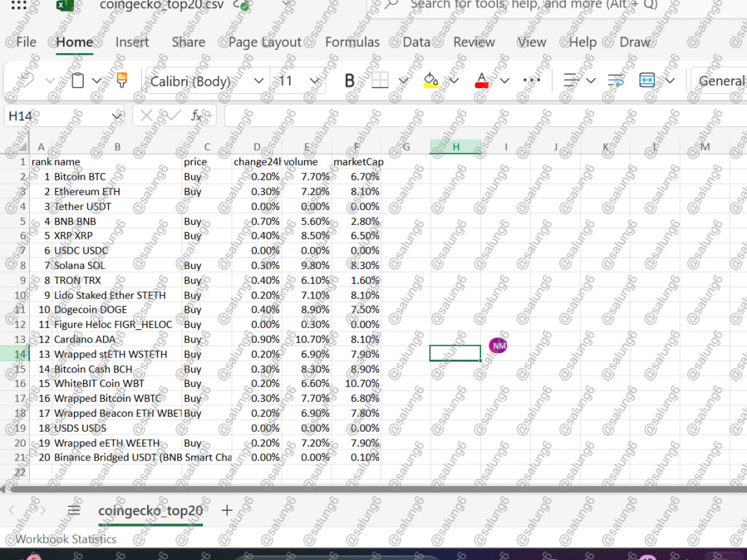Expand the Paste options dropdown

[x=96, y=81]
